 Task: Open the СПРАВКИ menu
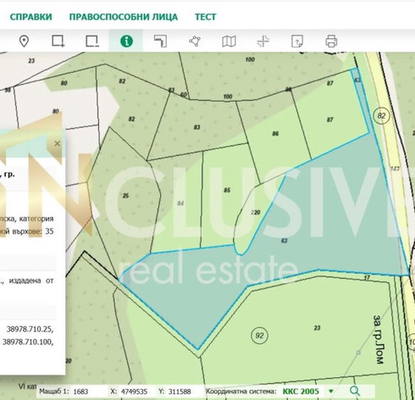point(31,17)
